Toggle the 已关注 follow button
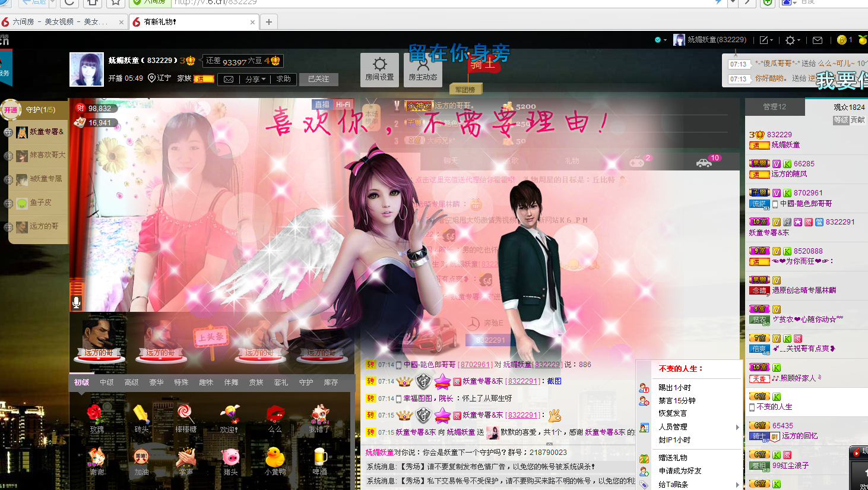868x490 pixels. coord(318,79)
